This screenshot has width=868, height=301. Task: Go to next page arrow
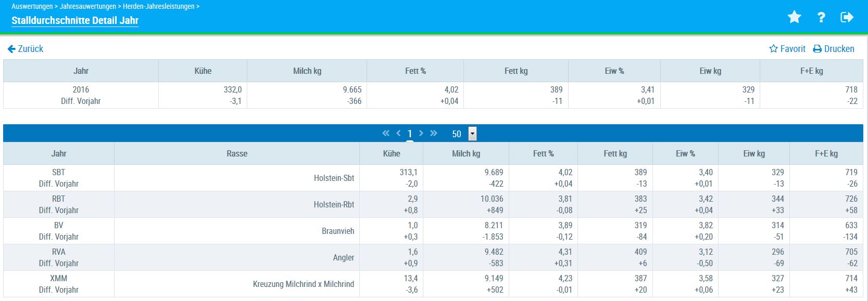(x=421, y=134)
